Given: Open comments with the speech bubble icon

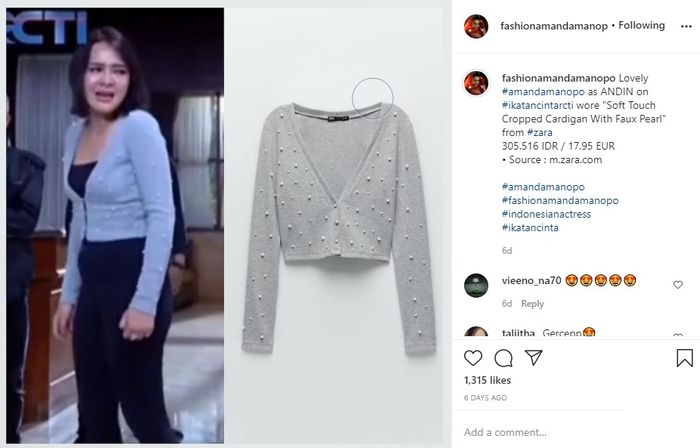Looking at the screenshot, I should tap(503, 358).
